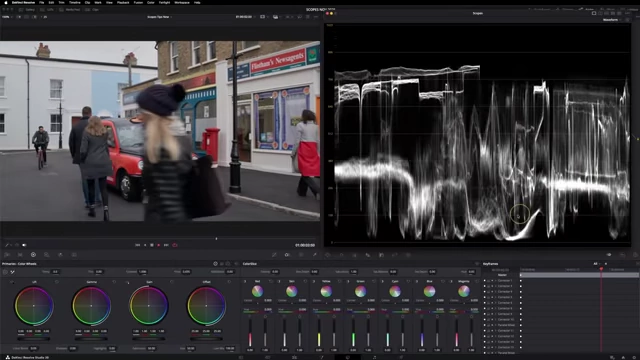This screenshot has height=360, width=640.
Task: Reset the Gamma color wheel
Action: tap(114, 282)
